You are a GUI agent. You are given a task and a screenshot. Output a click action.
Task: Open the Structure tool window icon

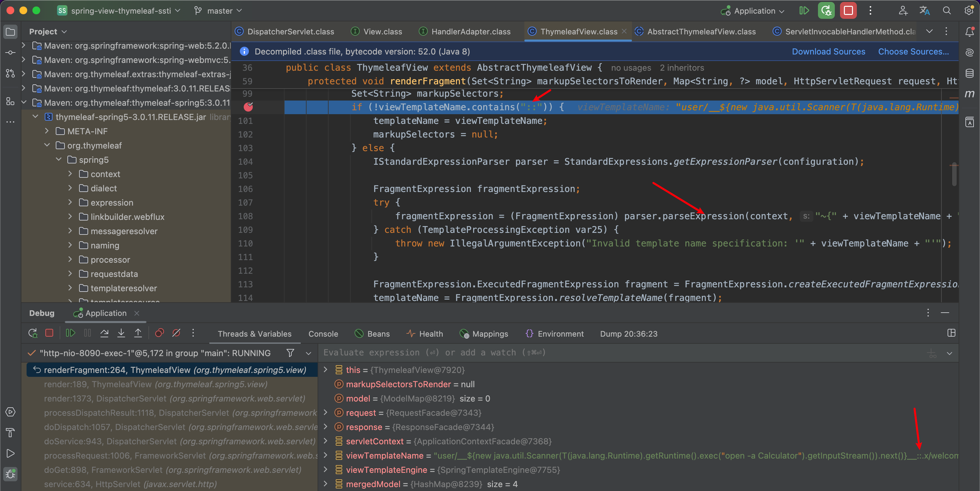pyautogui.click(x=10, y=102)
